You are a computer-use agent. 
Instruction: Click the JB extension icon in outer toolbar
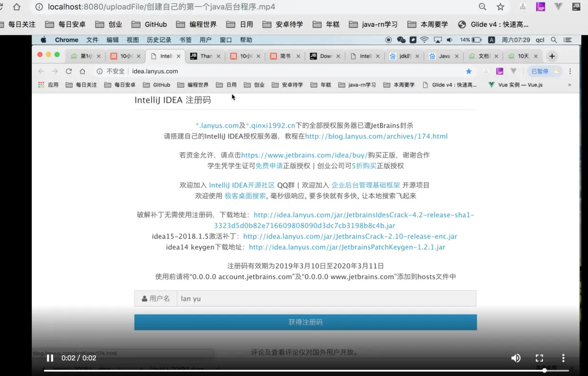576,7
